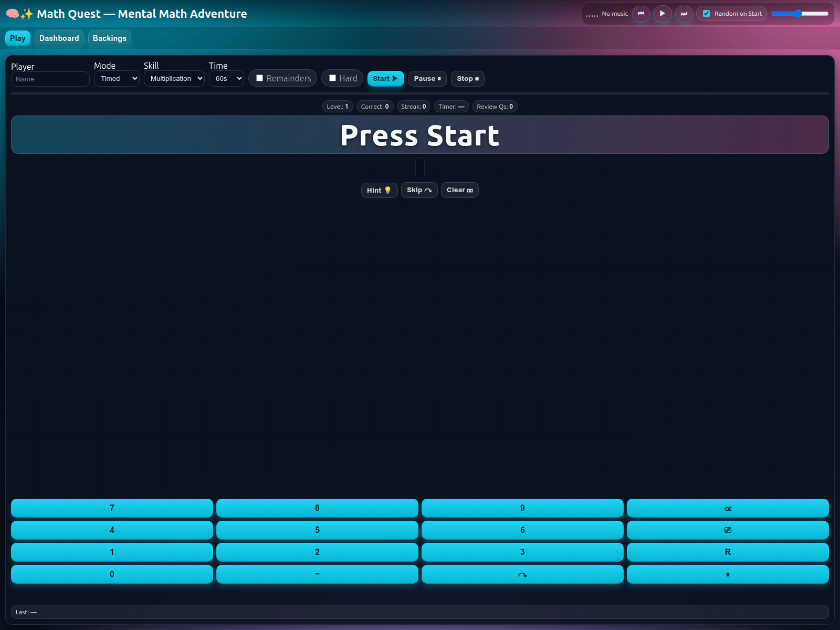
Task: Click the Player name input field
Action: pos(50,79)
